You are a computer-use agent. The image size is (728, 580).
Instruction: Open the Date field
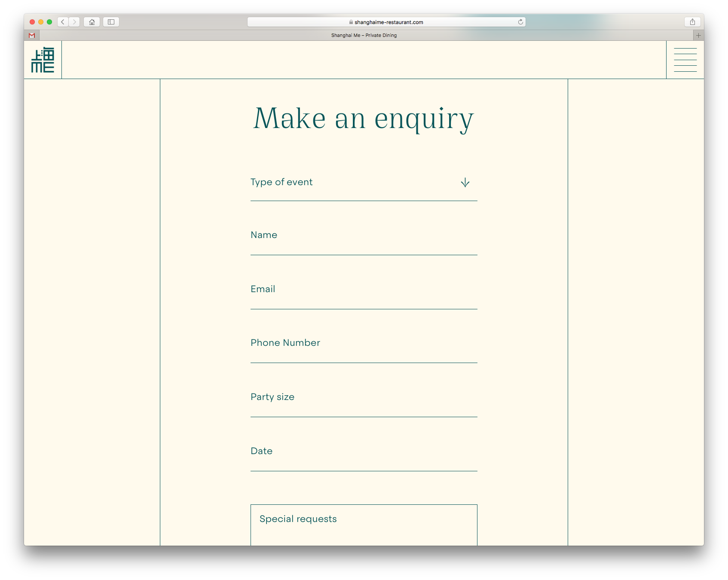(x=364, y=457)
